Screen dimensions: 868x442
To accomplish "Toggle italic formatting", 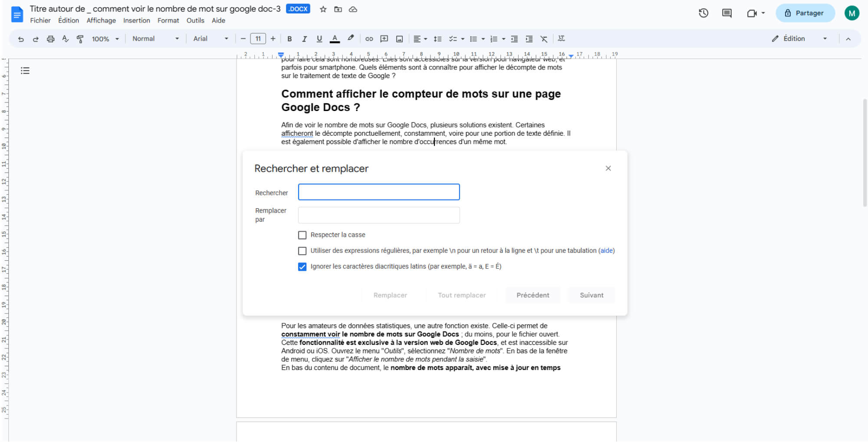I will tap(304, 39).
